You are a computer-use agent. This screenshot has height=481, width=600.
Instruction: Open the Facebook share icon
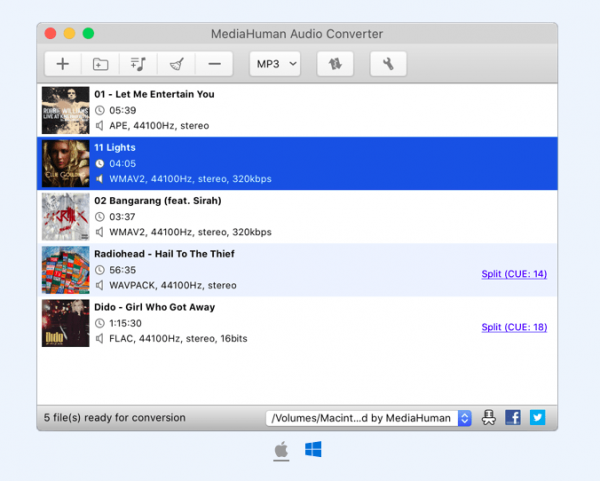coord(513,417)
